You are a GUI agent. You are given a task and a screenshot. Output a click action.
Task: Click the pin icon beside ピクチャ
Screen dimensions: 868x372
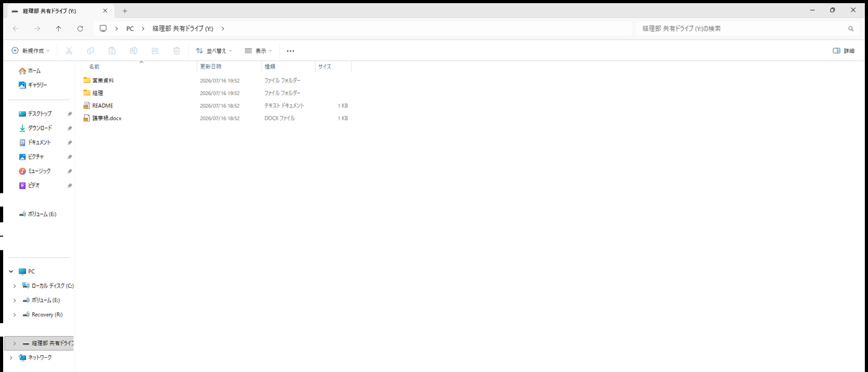(69, 157)
